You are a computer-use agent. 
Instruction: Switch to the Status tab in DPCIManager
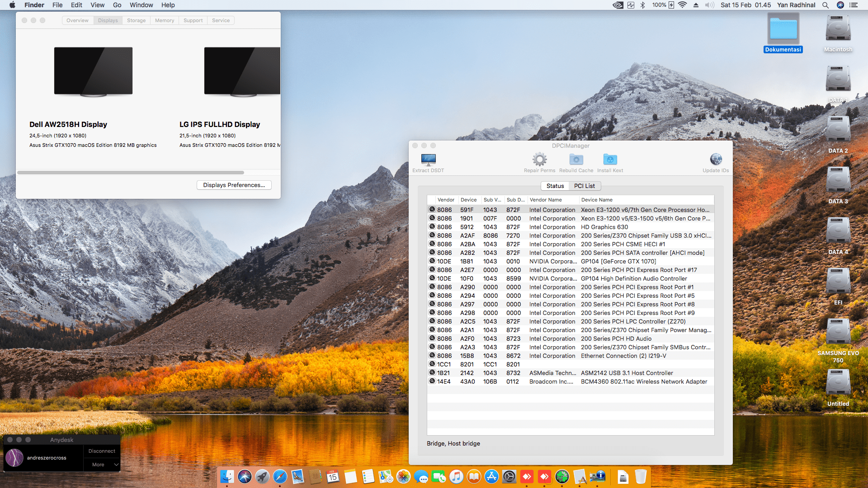point(555,186)
